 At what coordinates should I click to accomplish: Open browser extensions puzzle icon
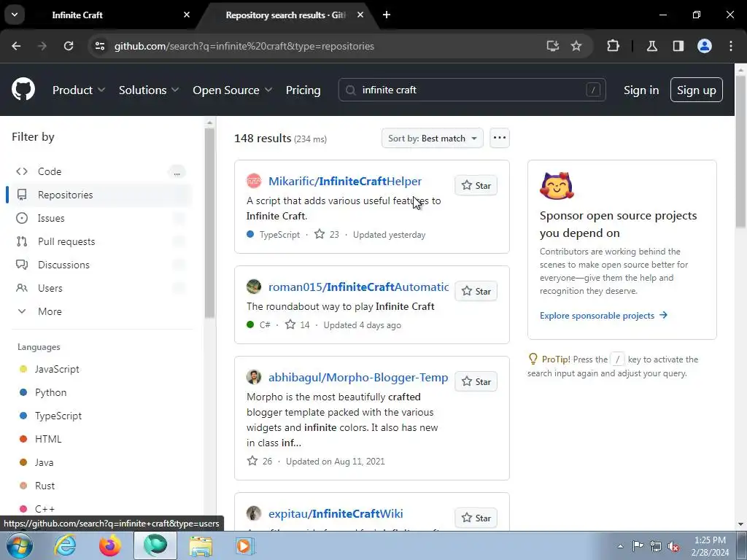tap(613, 46)
